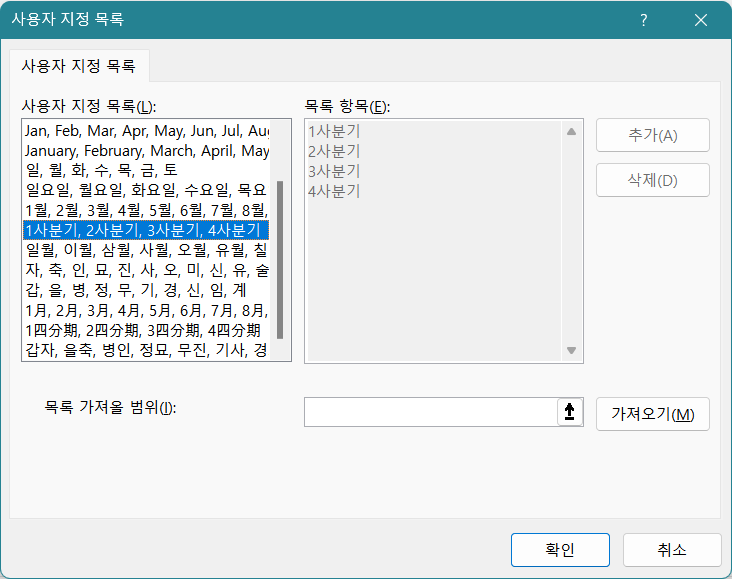Select the 사용자 지정 목록 tab
The width and height of the screenshot is (732, 579).
(x=78, y=66)
